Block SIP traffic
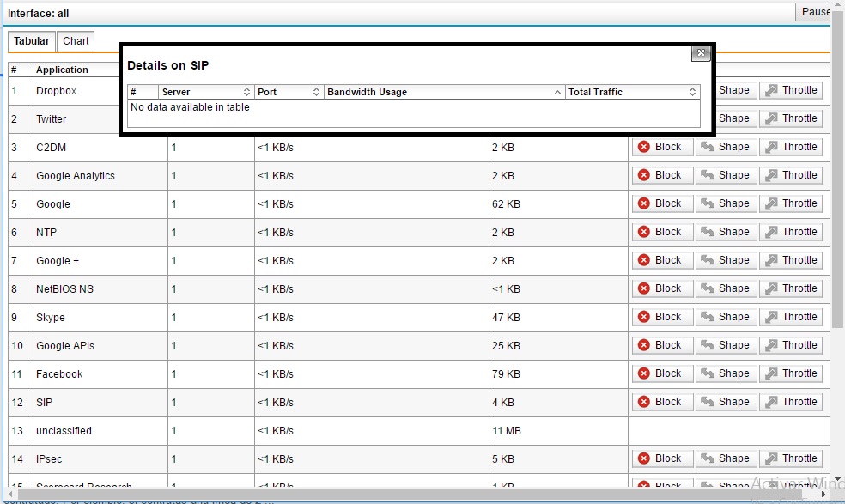 click(x=662, y=402)
